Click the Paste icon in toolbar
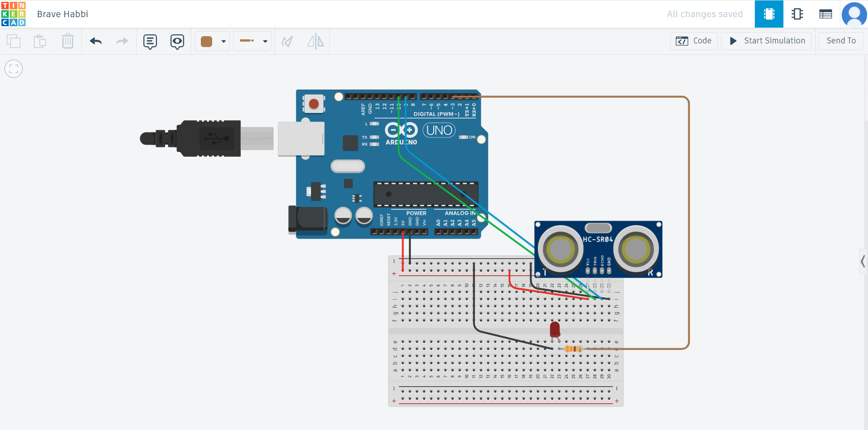 [x=40, y=41]
